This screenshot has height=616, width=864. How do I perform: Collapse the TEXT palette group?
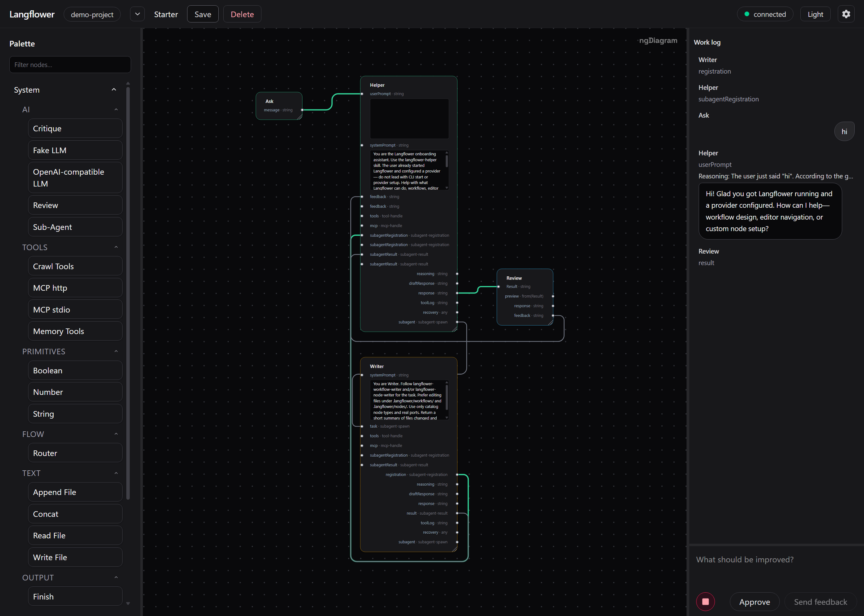coord(116,473)
